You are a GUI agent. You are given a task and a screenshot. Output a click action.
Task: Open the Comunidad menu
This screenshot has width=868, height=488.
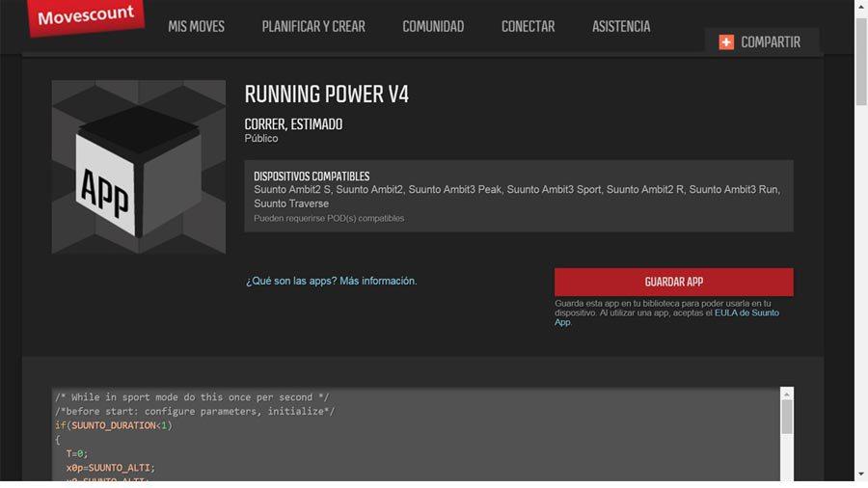[x=433, y=27]
